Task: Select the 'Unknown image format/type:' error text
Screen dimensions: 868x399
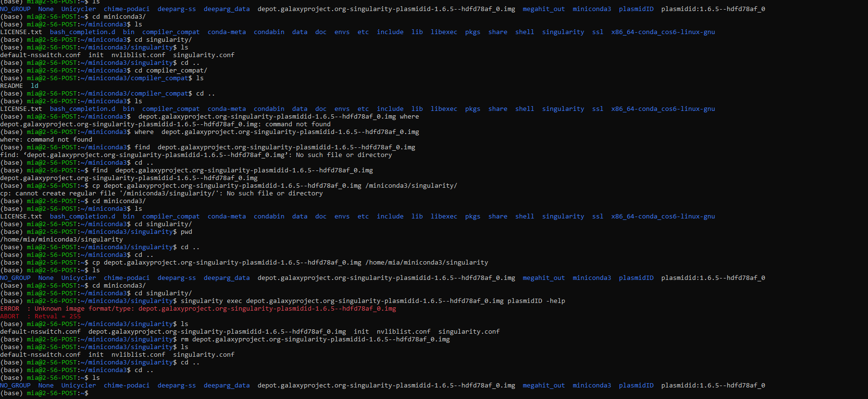Action: (85, 309)
